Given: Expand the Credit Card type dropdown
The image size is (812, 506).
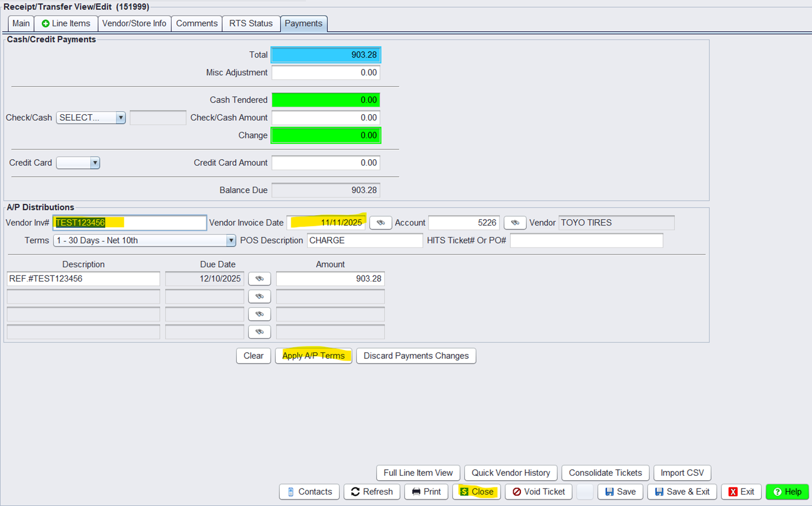Looking at the screenshot, I should (78, 163).
